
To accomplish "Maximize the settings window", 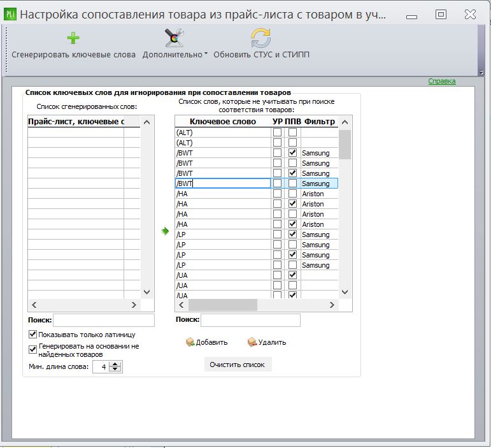I will (441, 14).
